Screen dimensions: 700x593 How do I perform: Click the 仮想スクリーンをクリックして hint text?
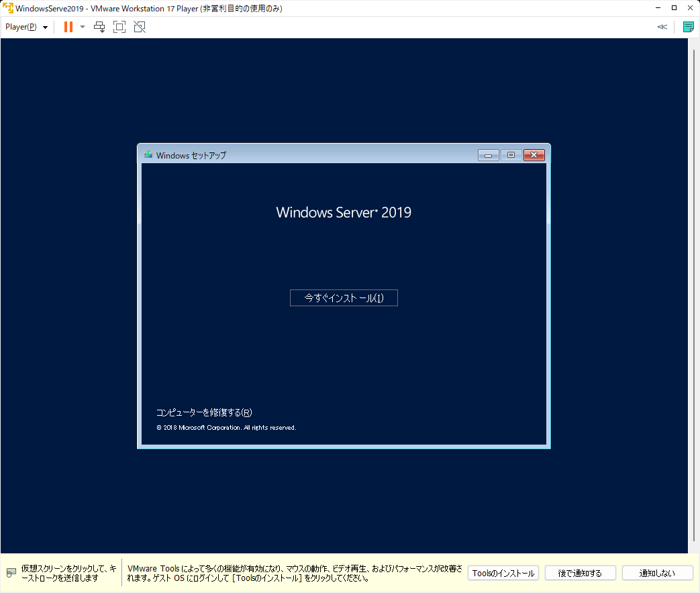click(x=68, y=573)
